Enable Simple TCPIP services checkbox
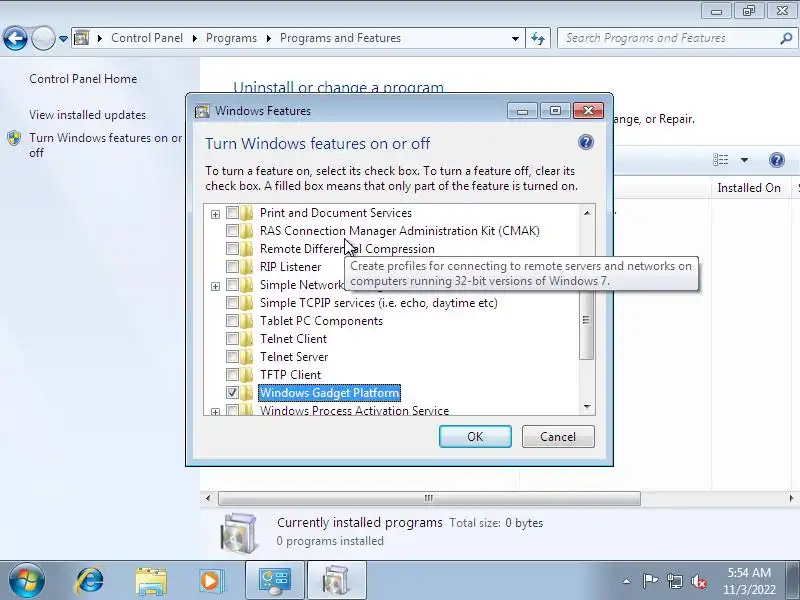 tap(232, 303)
